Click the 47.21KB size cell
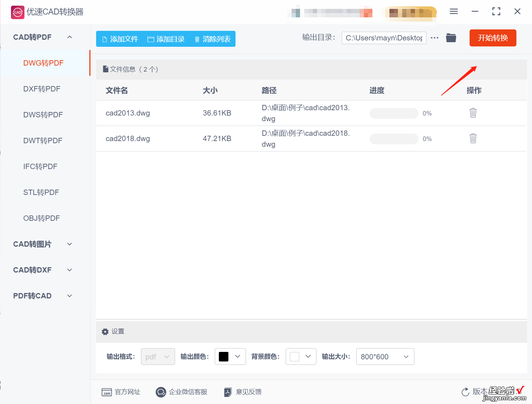 click(217, 139)
